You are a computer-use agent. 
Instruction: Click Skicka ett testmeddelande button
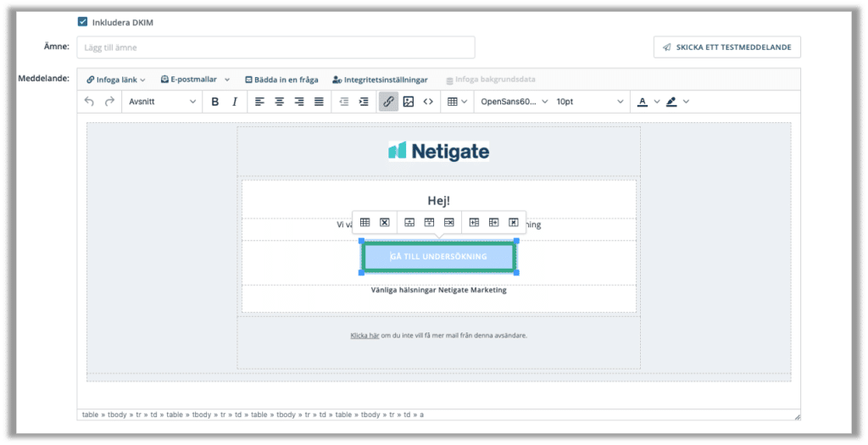[x=726, y=47]
